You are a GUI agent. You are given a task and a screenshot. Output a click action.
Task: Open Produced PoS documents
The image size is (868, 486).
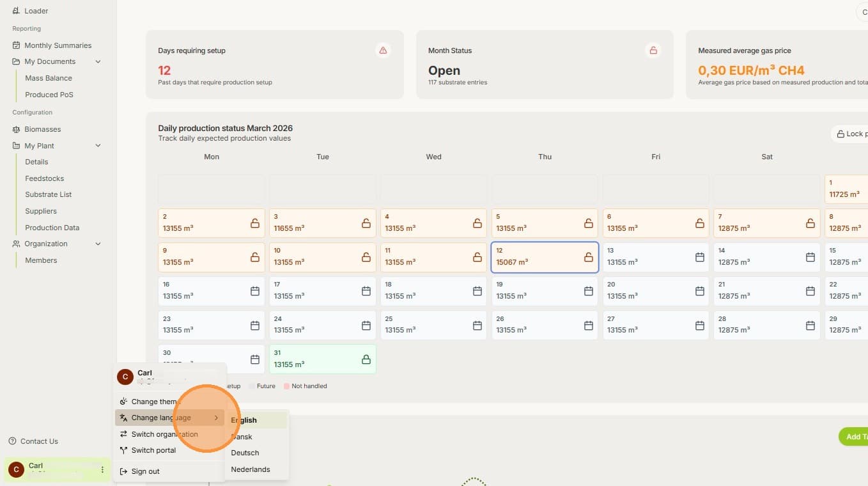click(x=49, y=95)
